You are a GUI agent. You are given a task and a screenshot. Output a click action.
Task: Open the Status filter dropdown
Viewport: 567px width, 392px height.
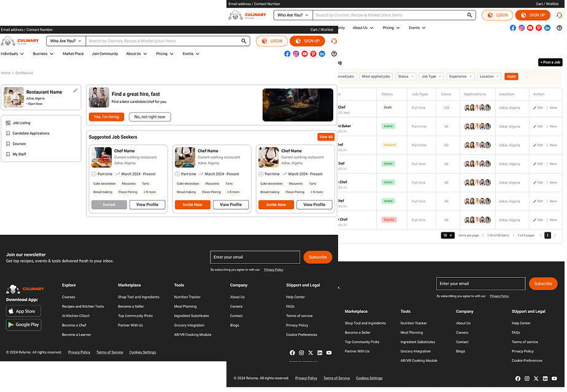[405, 76]
